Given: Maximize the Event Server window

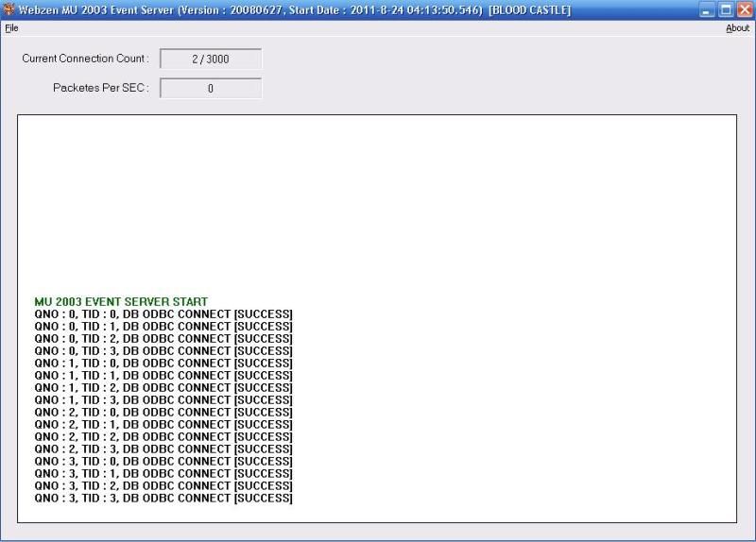Looking at the screenshot, I should pos(726,10).
